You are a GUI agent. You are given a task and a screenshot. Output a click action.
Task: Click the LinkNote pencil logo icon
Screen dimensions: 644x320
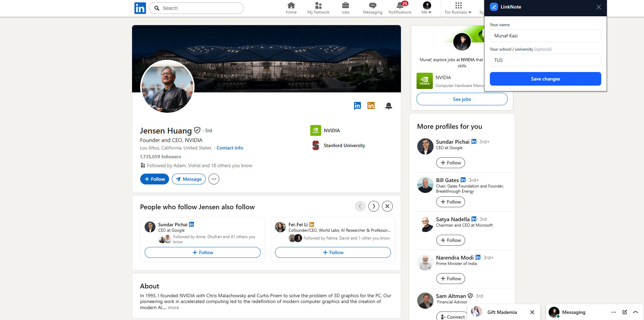pos(494,7)
